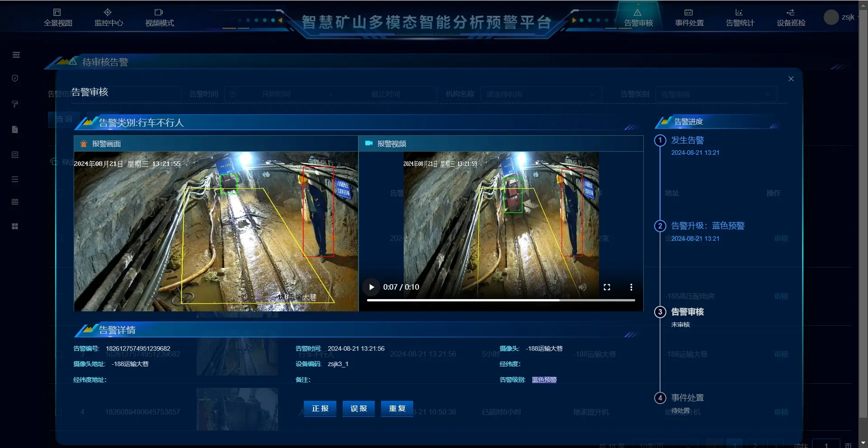Click the 告警类别:行车不行人 heading

[x=141, y=123]
